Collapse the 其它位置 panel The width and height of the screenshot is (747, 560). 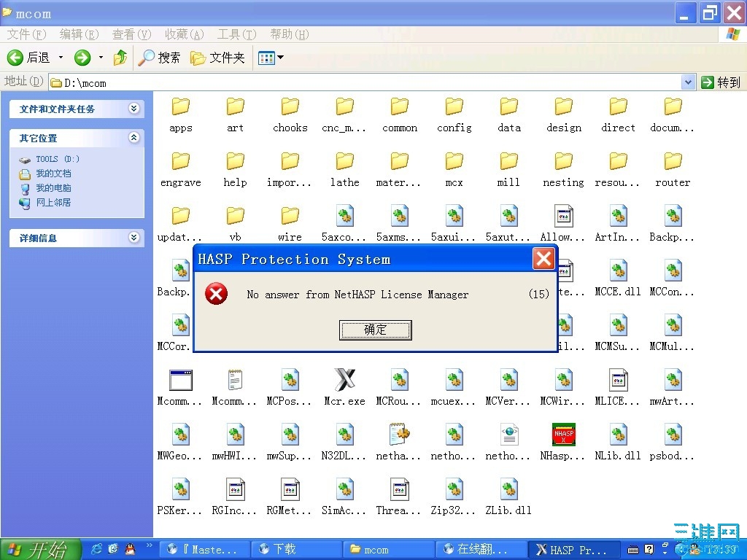(134, 138)
